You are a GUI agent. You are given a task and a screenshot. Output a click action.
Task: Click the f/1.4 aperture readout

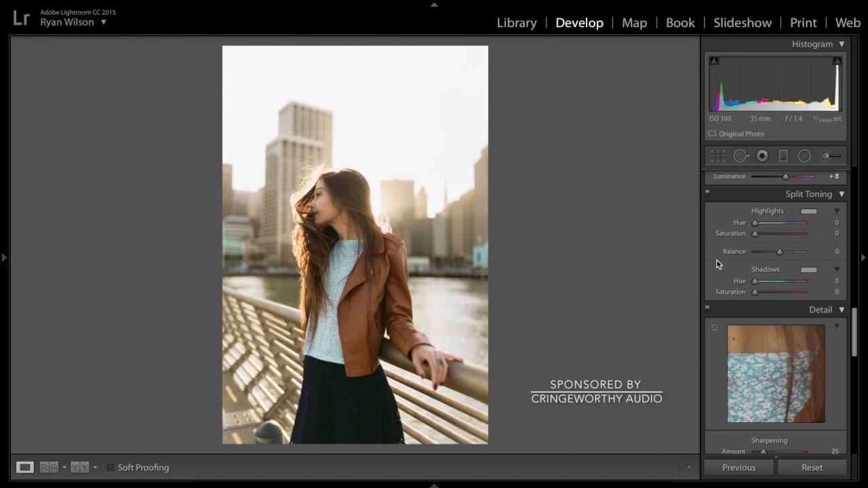coord(793,119)
